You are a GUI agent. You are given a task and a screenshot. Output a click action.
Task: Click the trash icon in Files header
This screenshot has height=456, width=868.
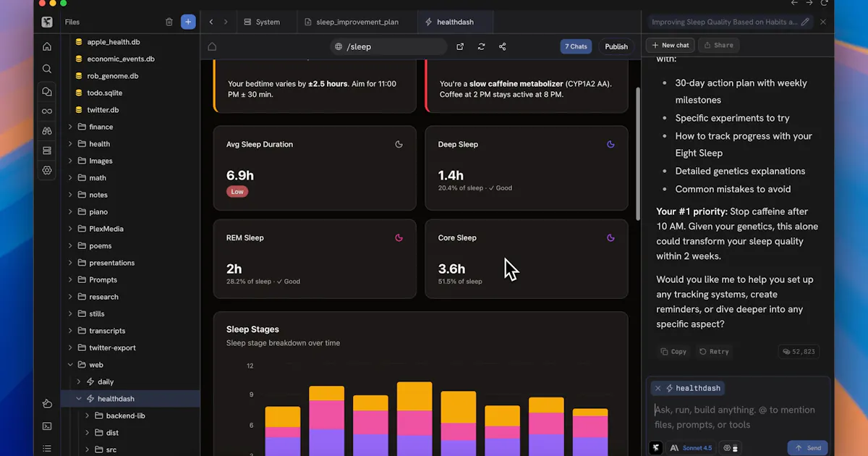tap(169, 22)
